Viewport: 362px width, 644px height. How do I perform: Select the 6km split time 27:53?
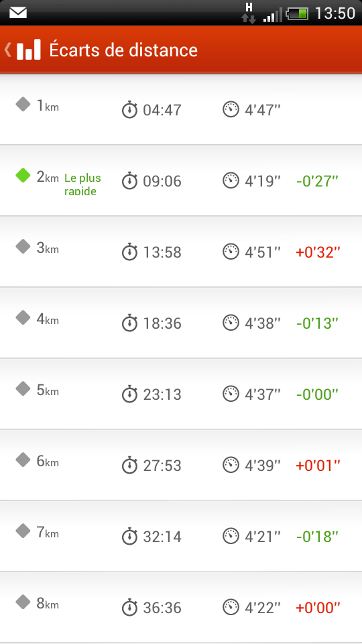(162, 466)
